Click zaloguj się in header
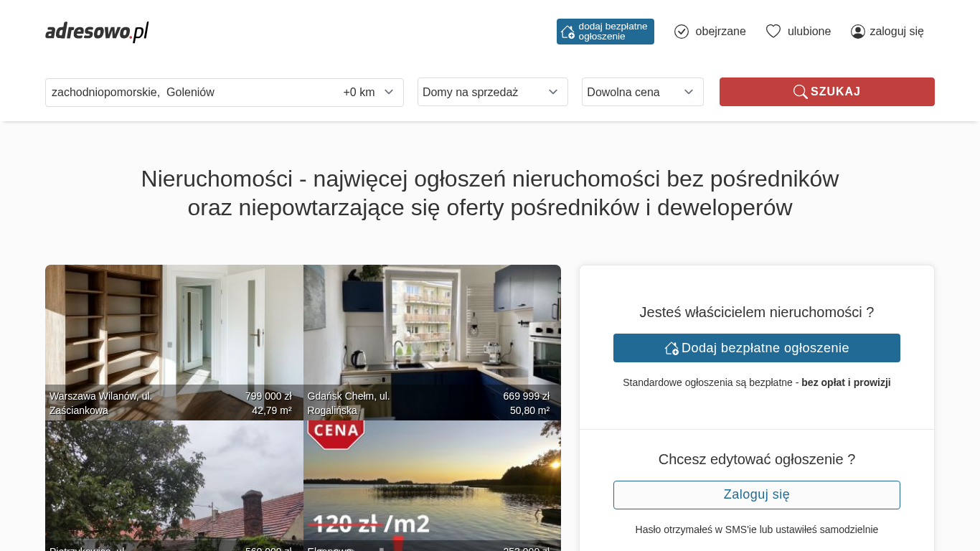The image size is (980, 551). click(x=897, y=32)
